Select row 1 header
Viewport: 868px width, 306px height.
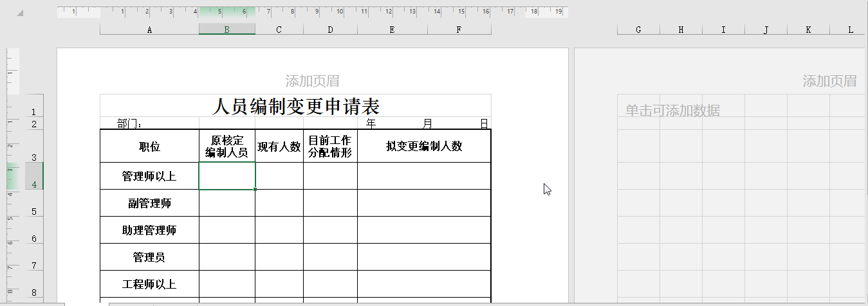click(x=33, y=112)
